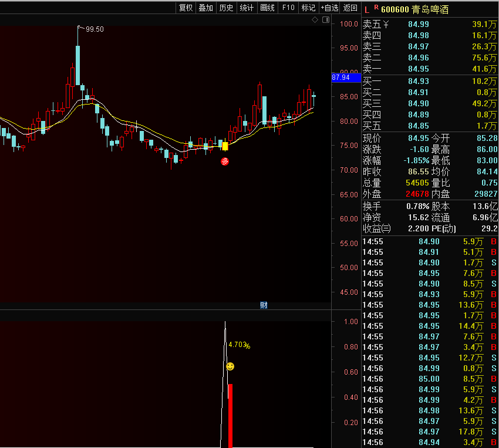
Task: Click the 最低 value 83.00
Action: pos(487,160)
